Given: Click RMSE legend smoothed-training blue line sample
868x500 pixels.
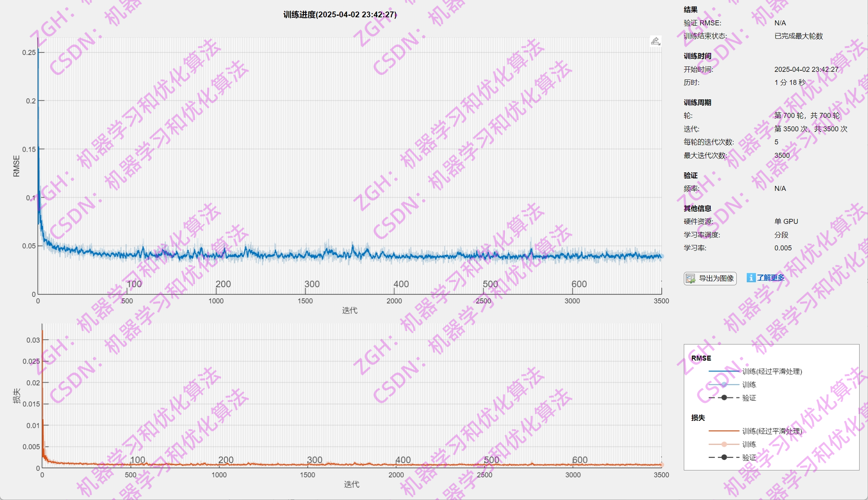Looking at the screenshot, I should point(724,371).
